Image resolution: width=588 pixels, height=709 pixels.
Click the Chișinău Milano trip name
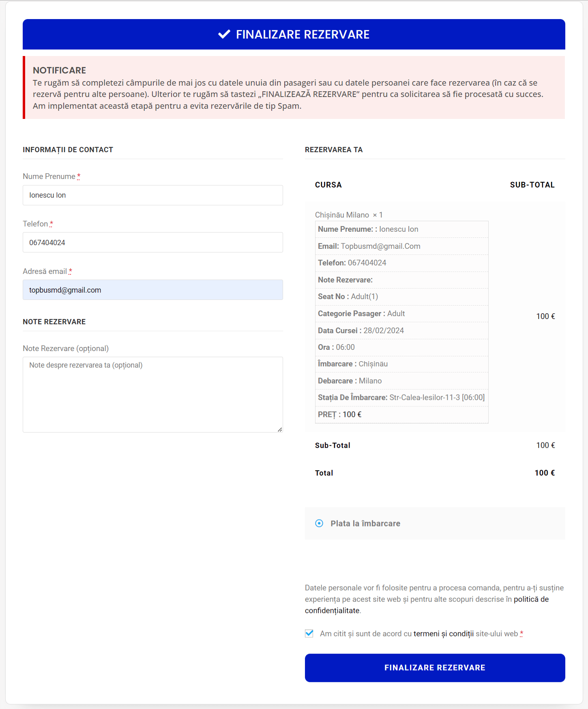point(342,215)
